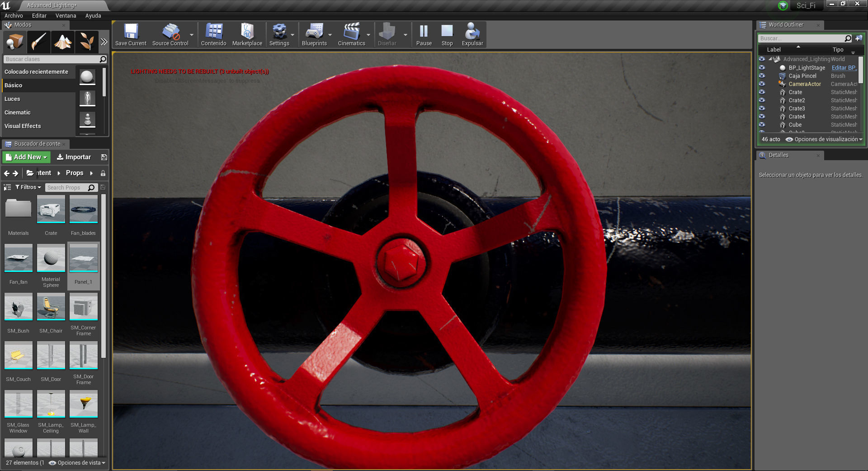Toggle visibility of Cube actor
Image resolution: width=868 pixels, height=471 pixels.
762,124
